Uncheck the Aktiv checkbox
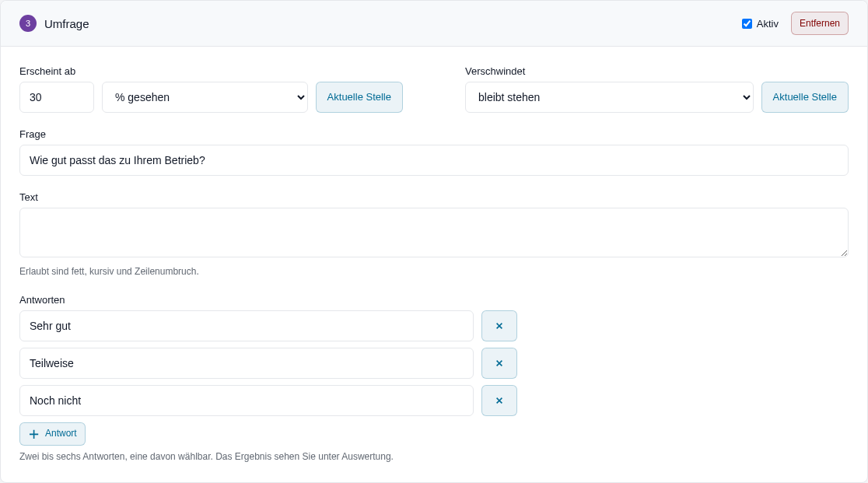Image resolution: width=868 pixels, height=483 pixels. pos(747,24)
